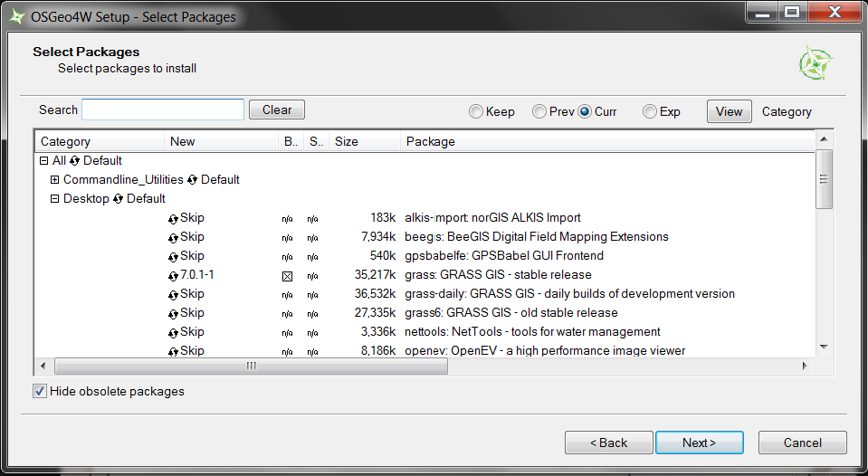Uncheck Hide obsolete packages checkbox

(40, 392)
